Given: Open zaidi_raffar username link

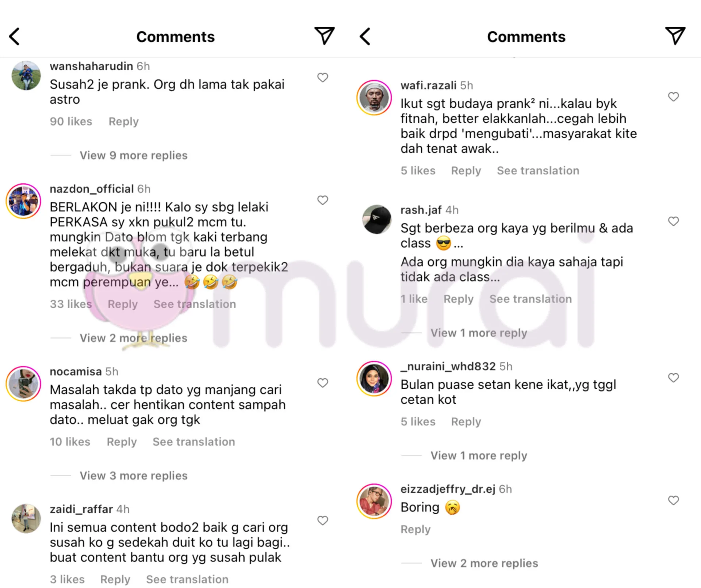Looking at the screenshot, I should tap(81, 509).
